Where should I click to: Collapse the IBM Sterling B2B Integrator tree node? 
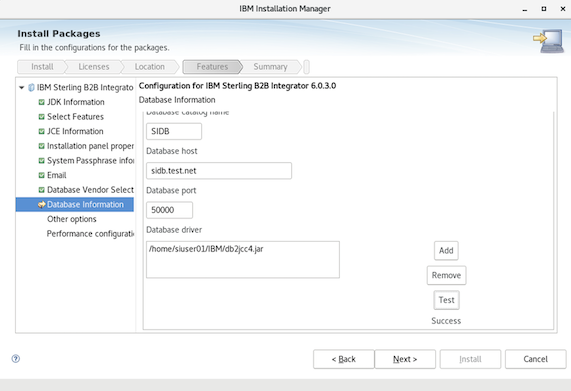pyautogui.click(x=21, y=87)
